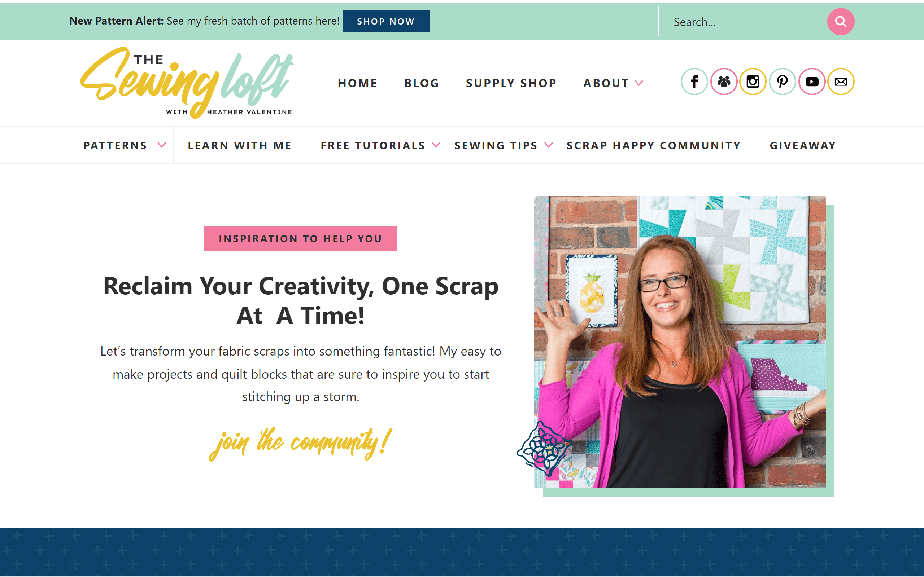Open the Giveaway menu link

[803, 145]
